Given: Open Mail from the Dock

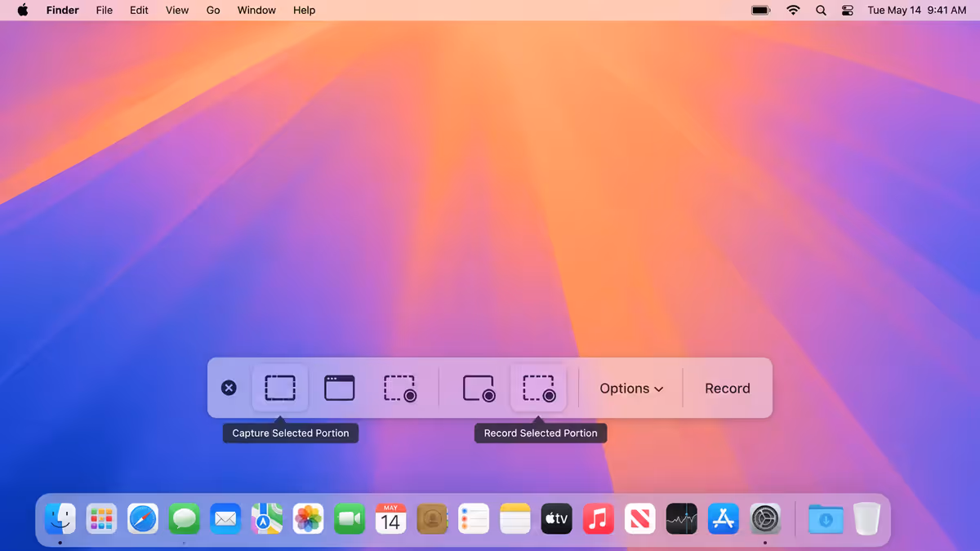Looking at the screenshot, I should pyautogui.click(x=225, y=518).
